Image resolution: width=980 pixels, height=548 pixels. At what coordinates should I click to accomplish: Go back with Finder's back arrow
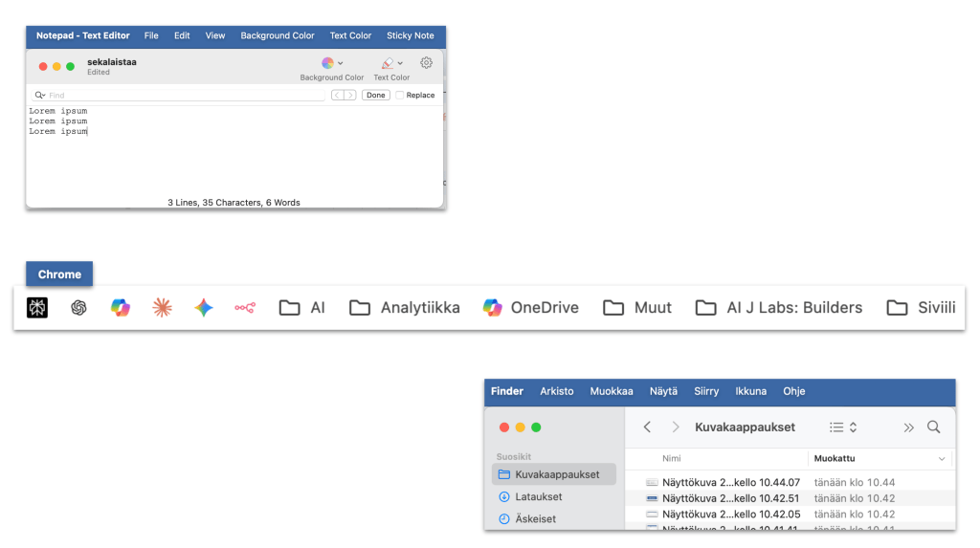(x=648, y=427)
